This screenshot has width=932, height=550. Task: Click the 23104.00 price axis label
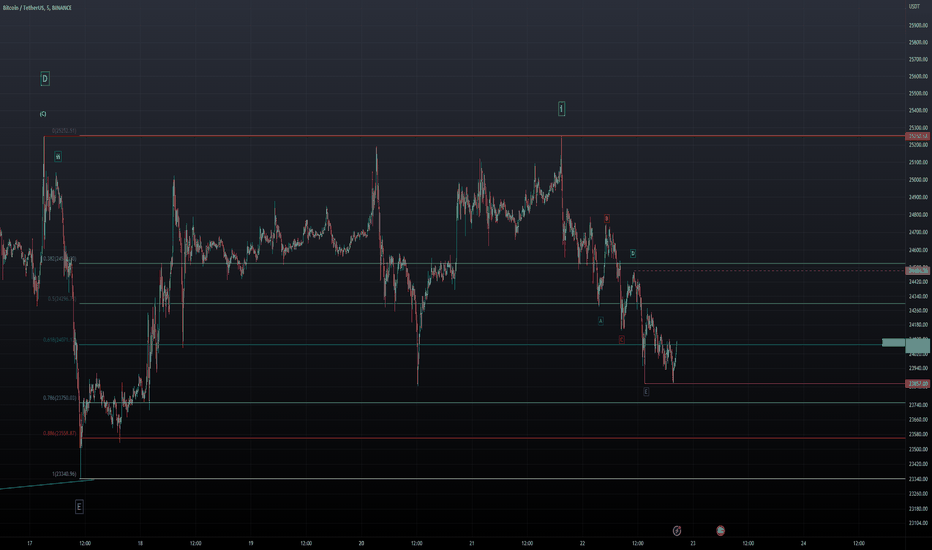click(918, 523)
